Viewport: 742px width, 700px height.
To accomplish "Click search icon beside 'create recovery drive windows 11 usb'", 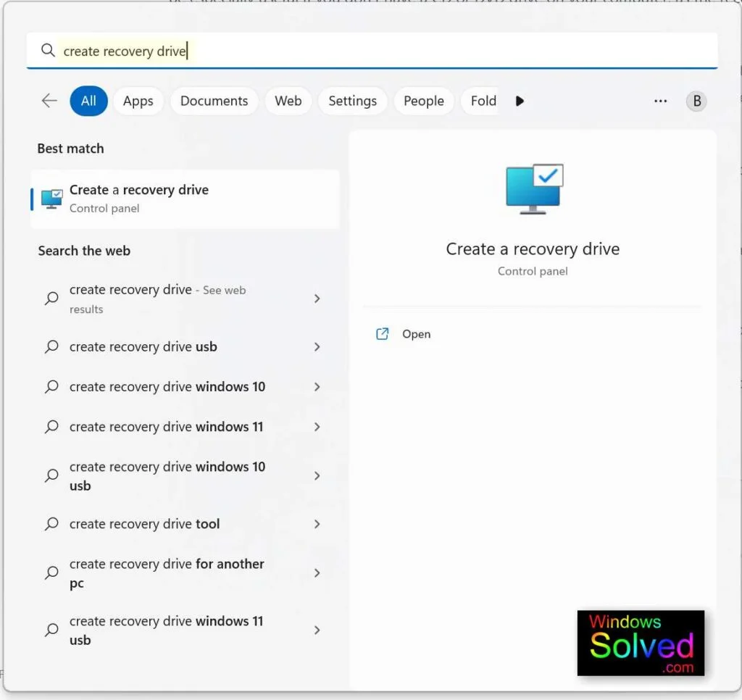I will pyautogui.click(x=51, y=630).
